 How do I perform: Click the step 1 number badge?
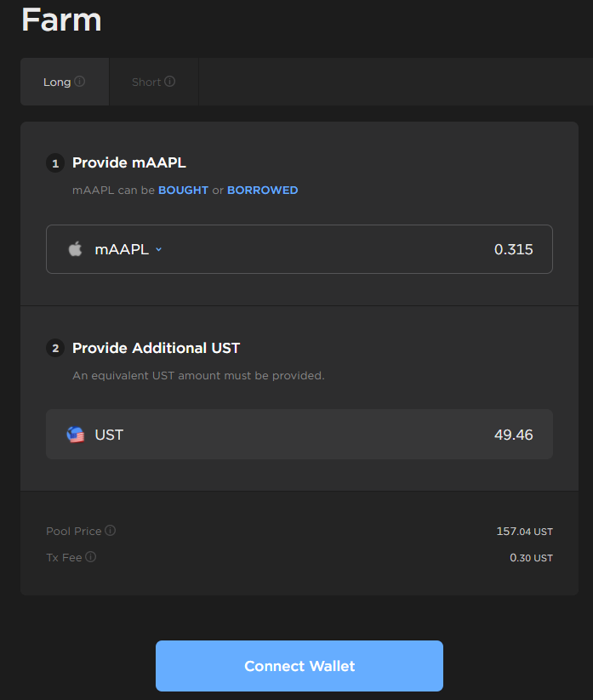point(55,162)
